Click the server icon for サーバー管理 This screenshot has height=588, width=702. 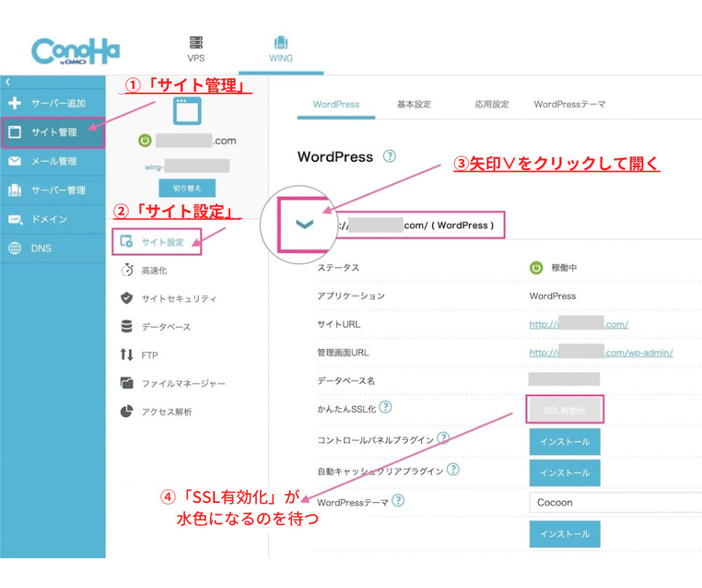[15, 190]
